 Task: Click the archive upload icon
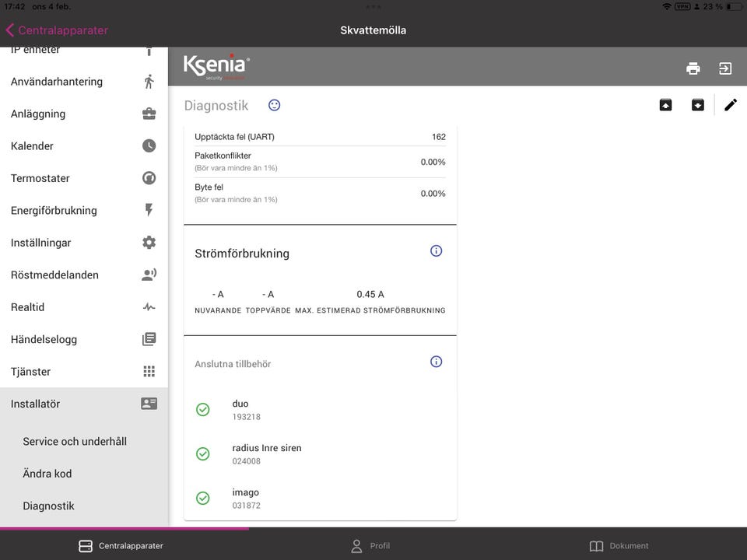pyautogui.click(x=665, y=105)
